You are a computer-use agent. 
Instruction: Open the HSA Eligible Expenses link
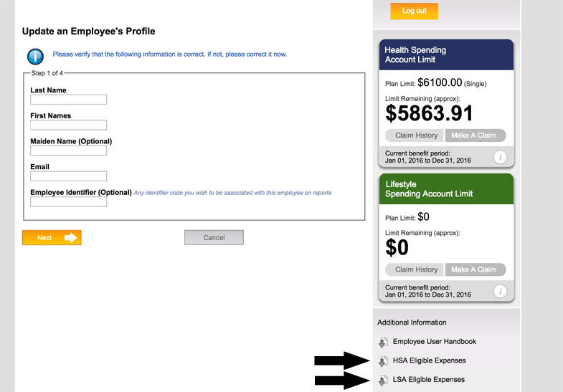pyautogui.click(x=429, y=360)
